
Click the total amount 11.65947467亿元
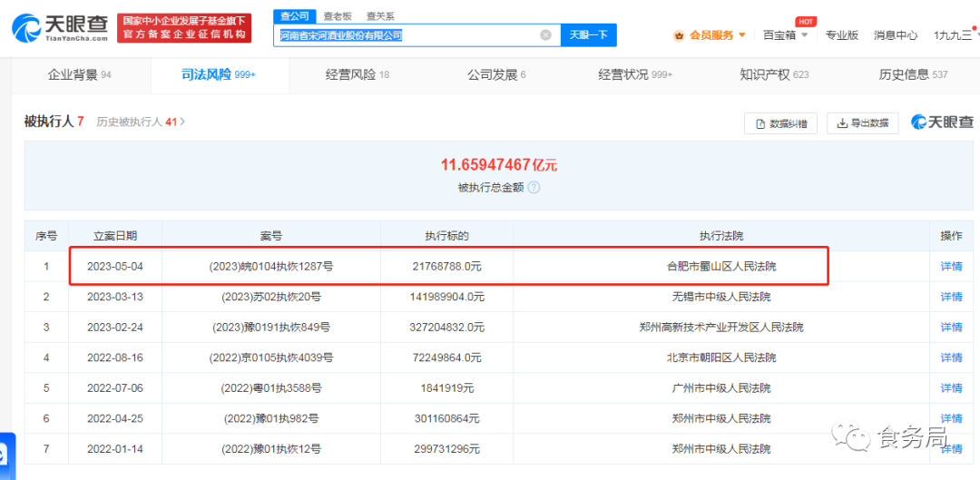pos(499,166)
